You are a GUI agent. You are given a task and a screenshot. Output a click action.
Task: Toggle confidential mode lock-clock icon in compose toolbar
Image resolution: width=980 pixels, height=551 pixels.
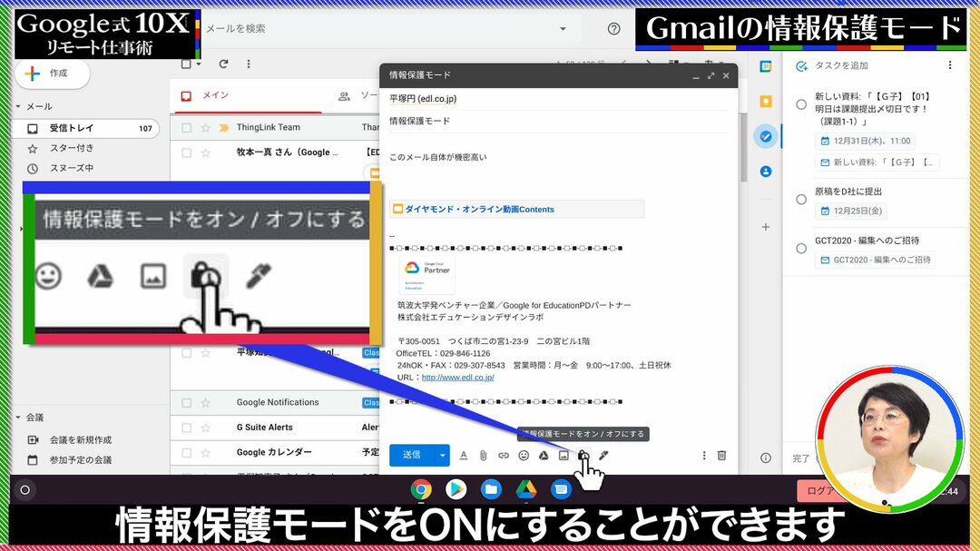click(x=583, y=456)
